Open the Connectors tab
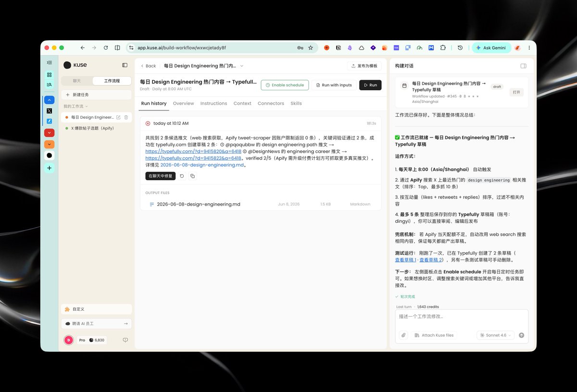577x392 pixels. pyautogui.click(x=271, y=103)
